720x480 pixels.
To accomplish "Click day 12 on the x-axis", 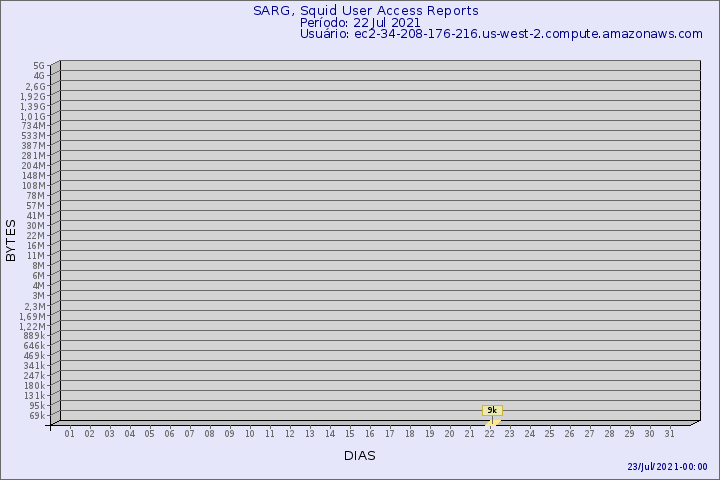I will coord(289,434).
